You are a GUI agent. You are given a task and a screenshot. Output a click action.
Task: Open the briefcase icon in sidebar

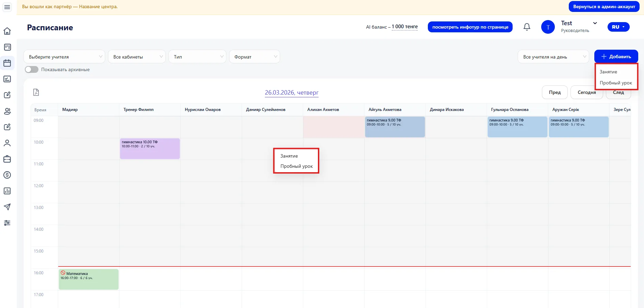pos(7,159)
